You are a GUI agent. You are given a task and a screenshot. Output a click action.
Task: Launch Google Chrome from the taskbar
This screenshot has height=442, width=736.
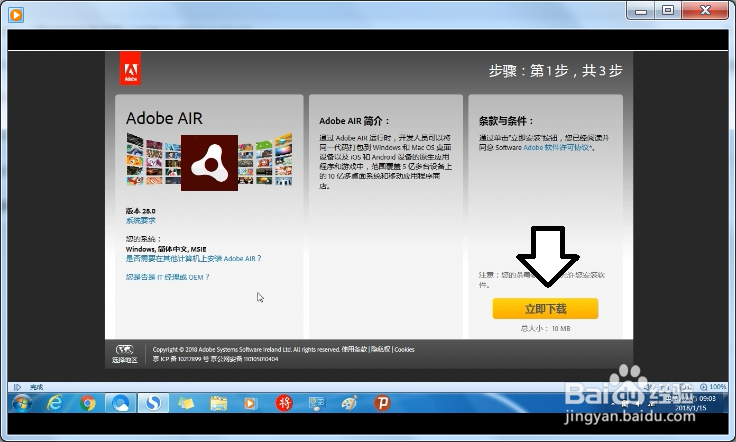(87, 403)
